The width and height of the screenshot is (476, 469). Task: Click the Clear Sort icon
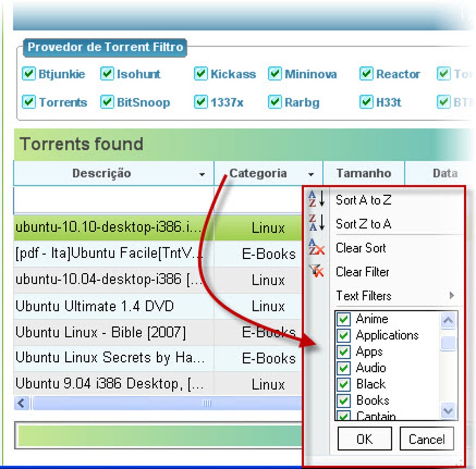[x=316, y=247]
